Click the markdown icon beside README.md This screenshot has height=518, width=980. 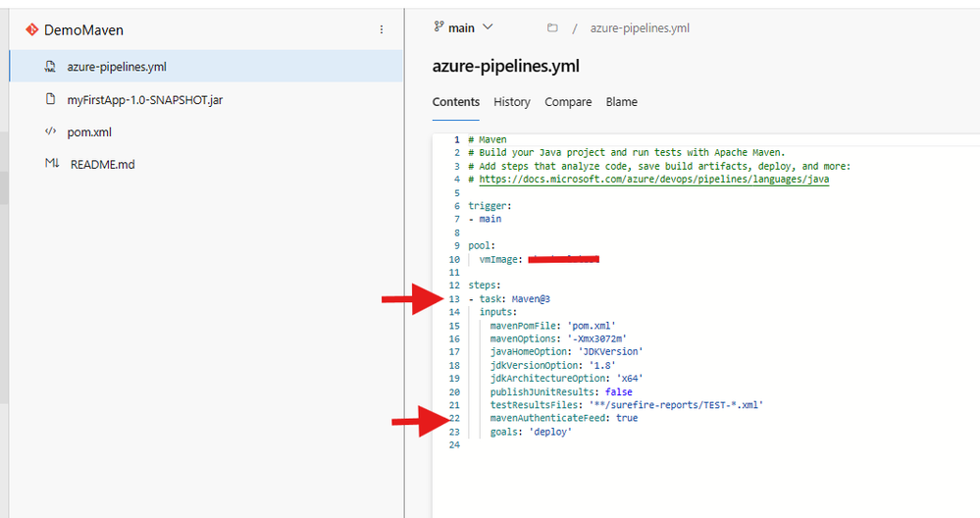(52, 163)
